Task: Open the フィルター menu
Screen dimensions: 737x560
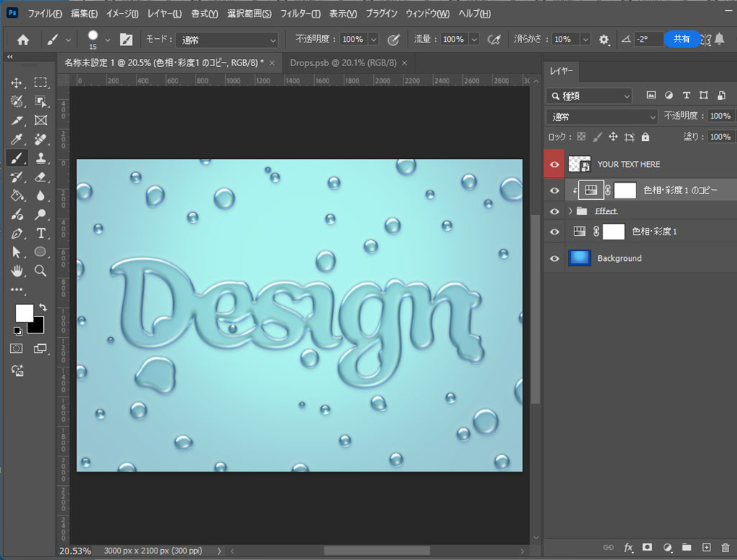Action: [x=301, y=14]
